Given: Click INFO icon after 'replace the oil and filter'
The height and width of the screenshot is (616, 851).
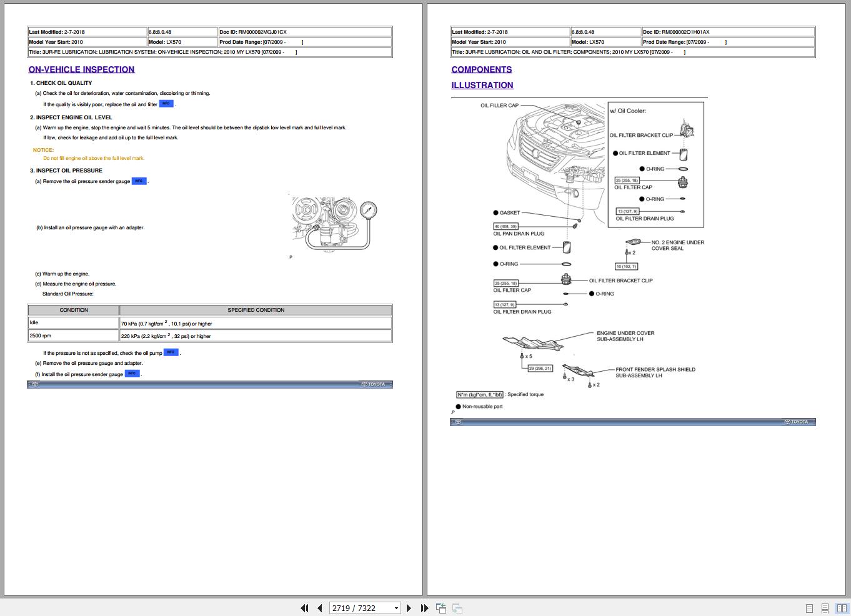Looking at the screenshot, I should [166, 104].
